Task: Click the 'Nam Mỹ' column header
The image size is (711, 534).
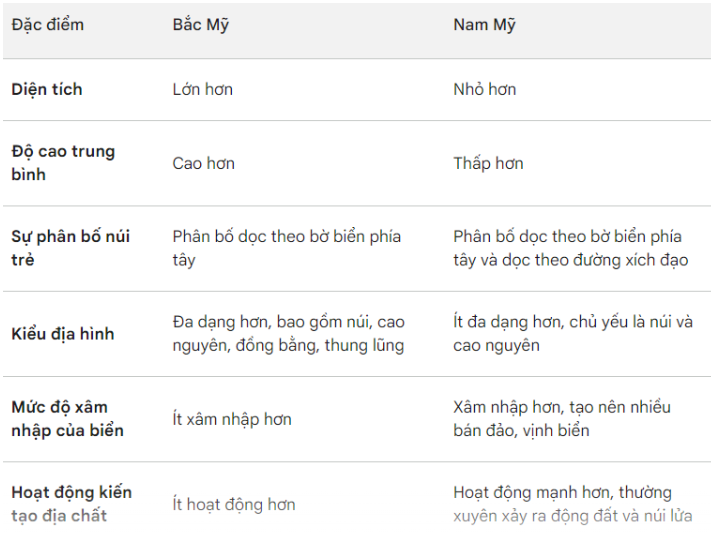Action: (x=484, y=24)
